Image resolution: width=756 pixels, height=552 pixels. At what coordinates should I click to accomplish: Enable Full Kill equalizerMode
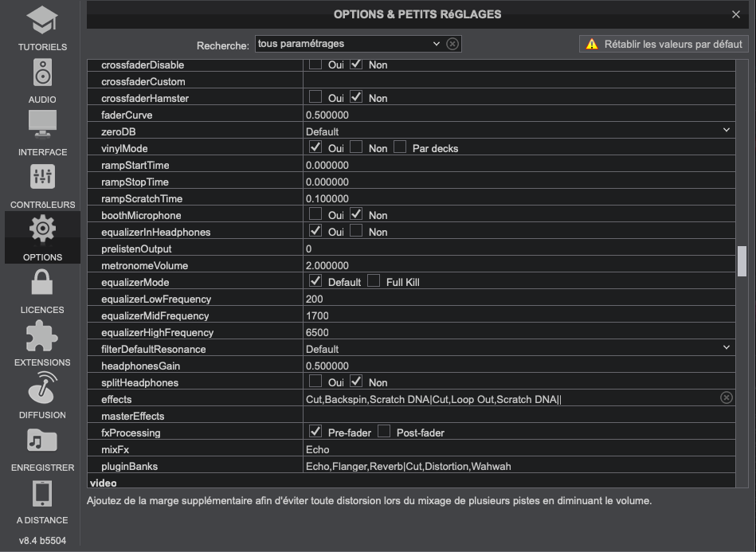click(x=374, y=282)
